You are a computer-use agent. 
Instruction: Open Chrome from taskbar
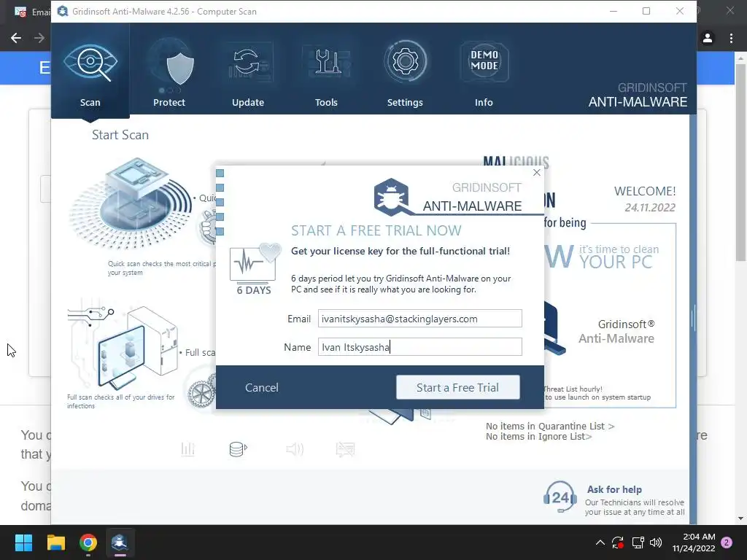point(88,542)
